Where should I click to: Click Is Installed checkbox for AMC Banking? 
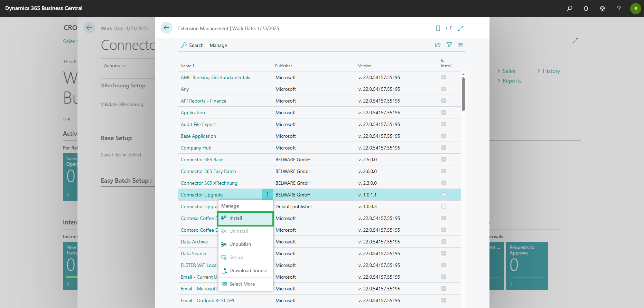(x=444, y=77)
